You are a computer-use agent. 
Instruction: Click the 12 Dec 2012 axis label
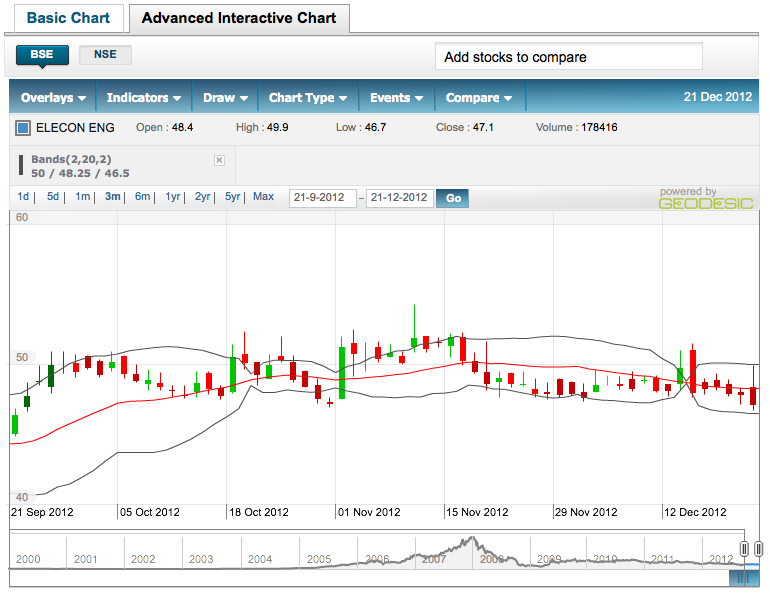tap(695, 513)
